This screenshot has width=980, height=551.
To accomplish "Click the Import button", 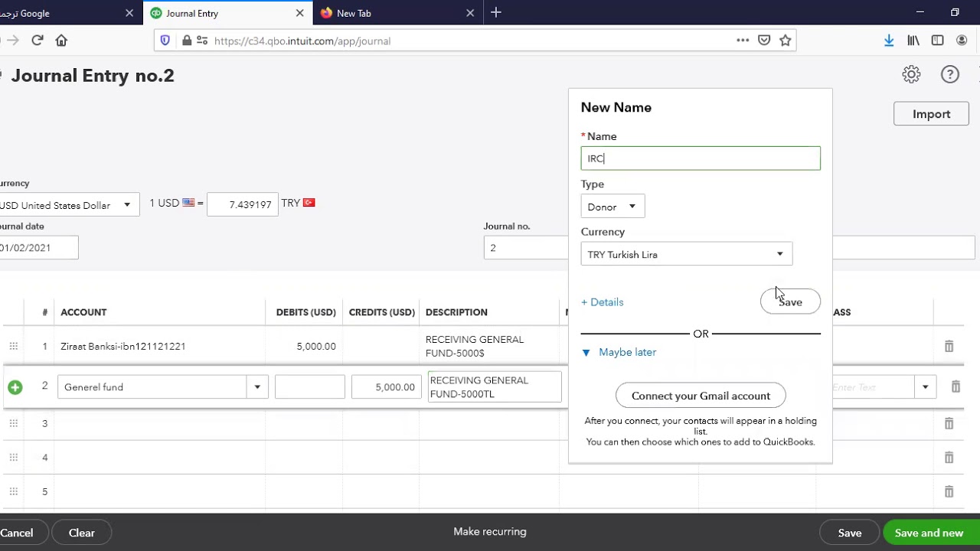I will click(931, 114).
